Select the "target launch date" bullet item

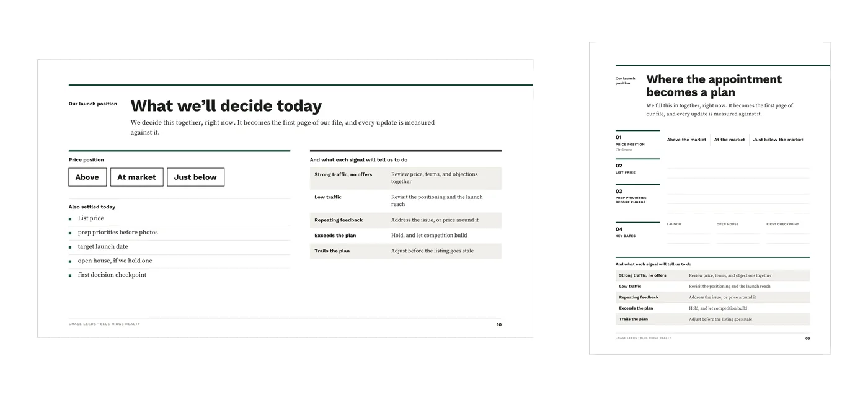[103, 247]
